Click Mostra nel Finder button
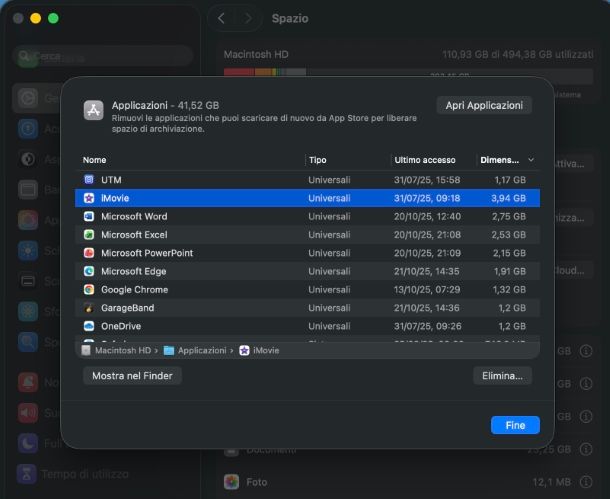The image size is (610, 499). click(x=132, y=376)
